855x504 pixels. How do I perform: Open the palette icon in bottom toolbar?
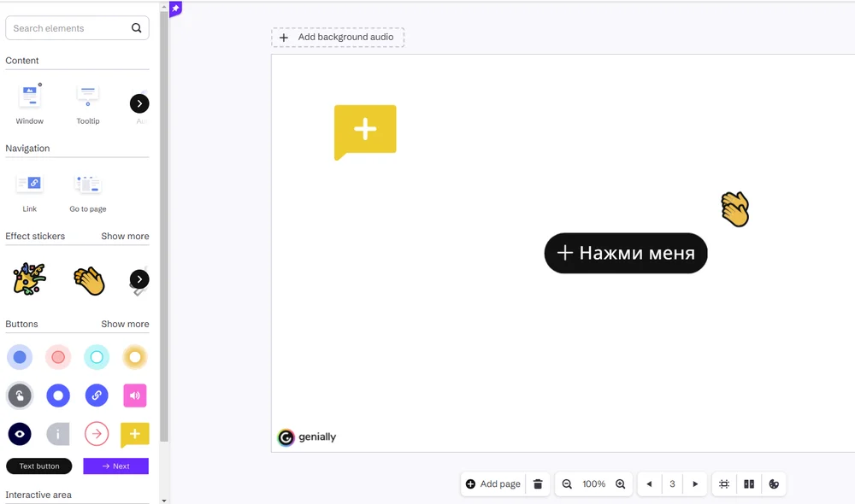773,483
